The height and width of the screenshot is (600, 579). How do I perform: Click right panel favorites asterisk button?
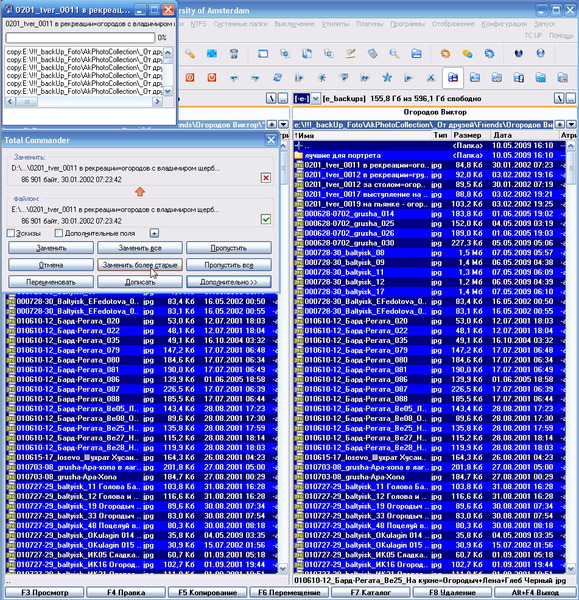[559, 124]
